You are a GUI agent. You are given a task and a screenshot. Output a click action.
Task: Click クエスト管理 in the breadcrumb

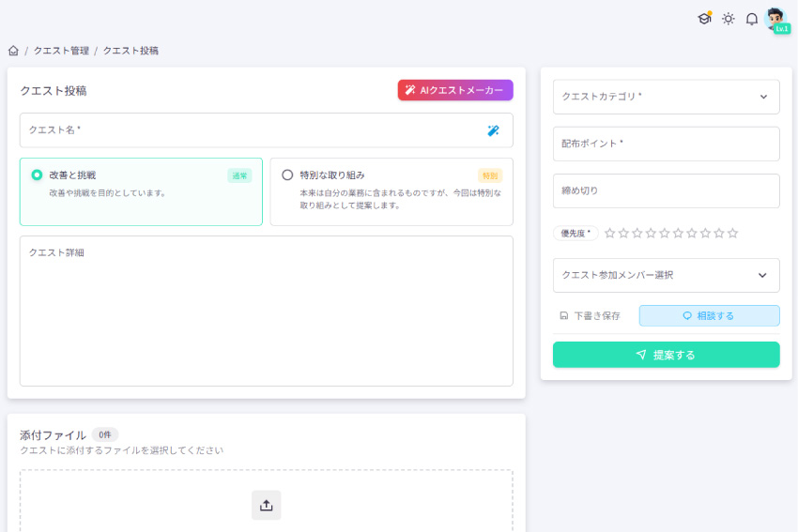pos(61,51)
